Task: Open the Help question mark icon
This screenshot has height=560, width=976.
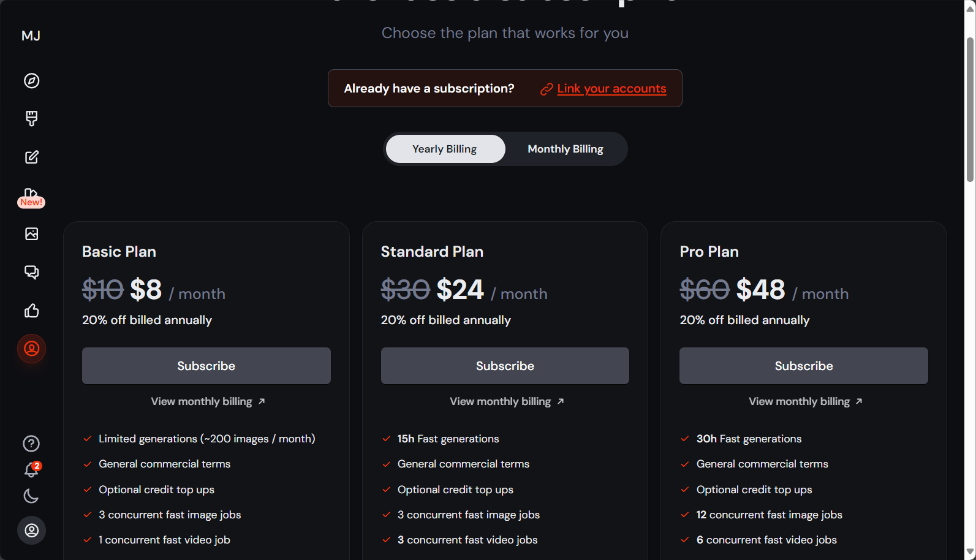Action: pos(31,444)
